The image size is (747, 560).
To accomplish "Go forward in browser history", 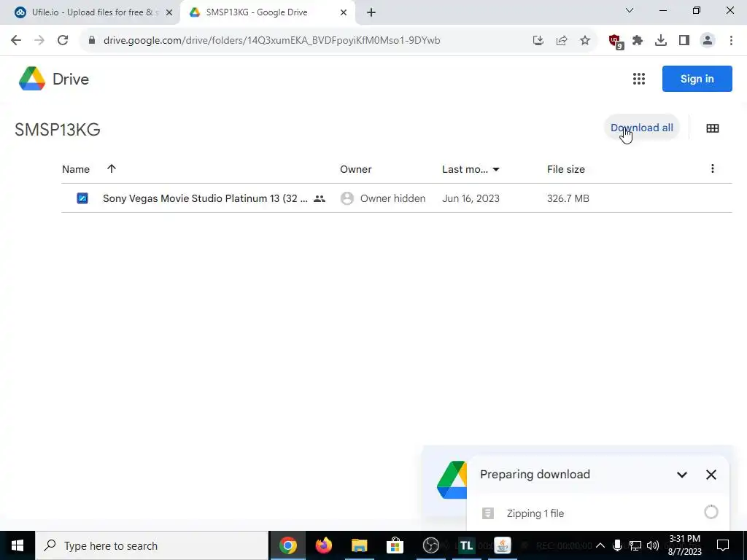I will (39, 41).
